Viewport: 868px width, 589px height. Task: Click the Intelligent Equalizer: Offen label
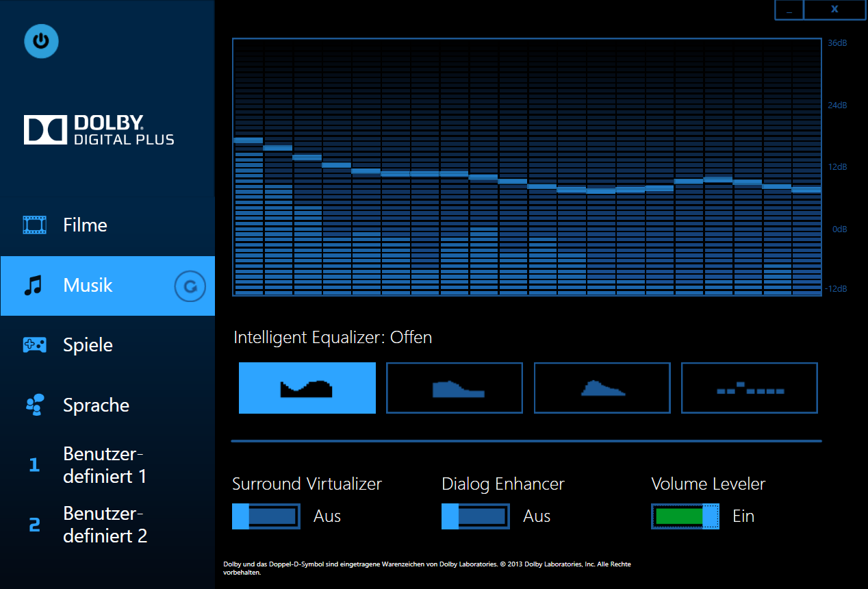click(333, 338)
